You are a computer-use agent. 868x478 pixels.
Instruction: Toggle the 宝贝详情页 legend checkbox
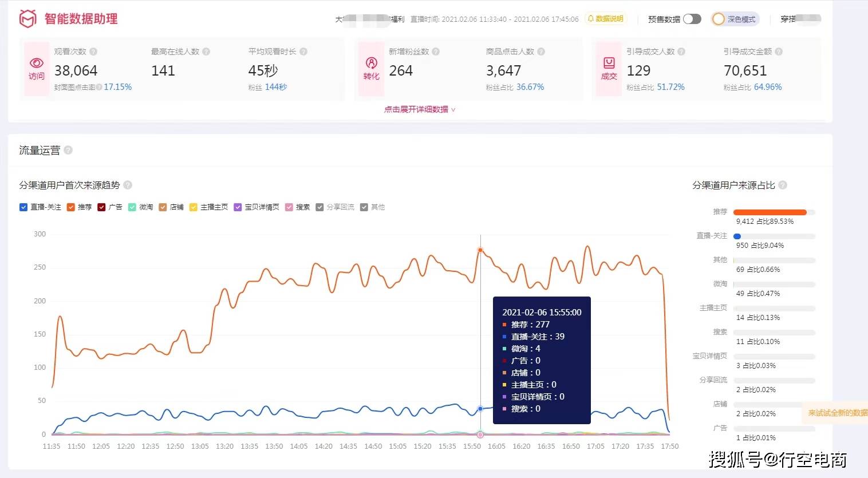click(x=238, y=207)
